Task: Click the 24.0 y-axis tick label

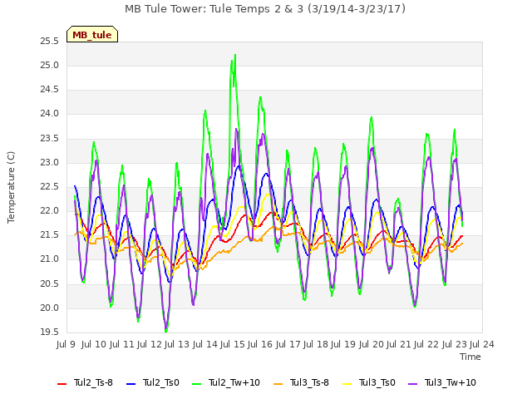Action: 50,114
